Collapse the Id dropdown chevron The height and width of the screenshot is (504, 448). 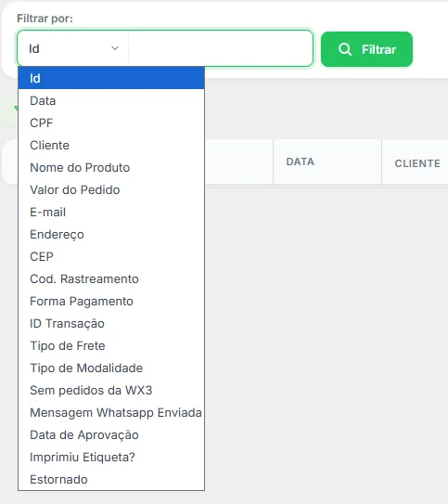click(x=115, y=48)
